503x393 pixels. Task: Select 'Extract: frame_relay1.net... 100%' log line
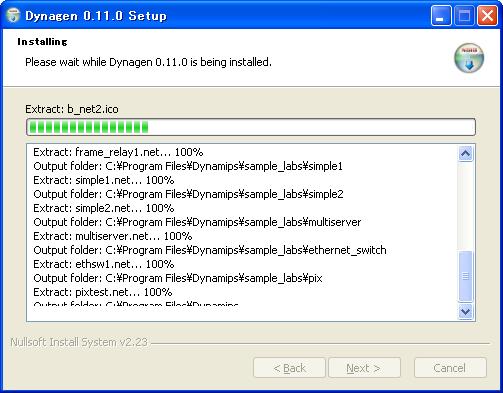coord(118,152)
